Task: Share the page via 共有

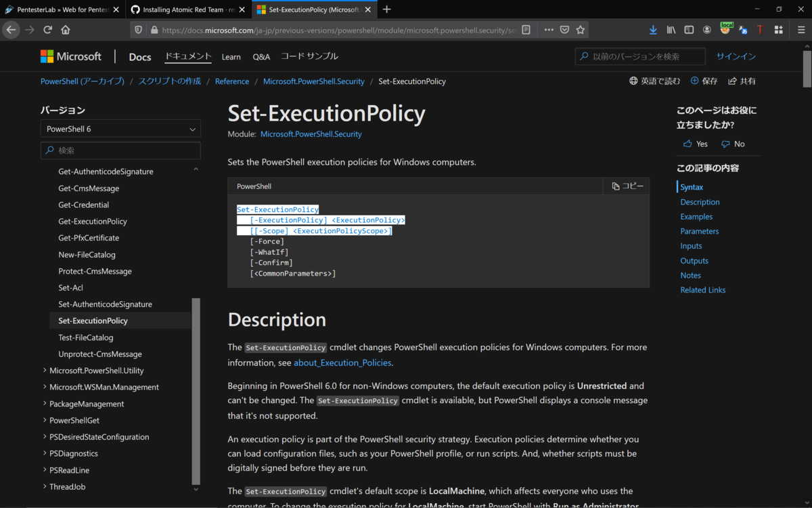Action: 742,81
